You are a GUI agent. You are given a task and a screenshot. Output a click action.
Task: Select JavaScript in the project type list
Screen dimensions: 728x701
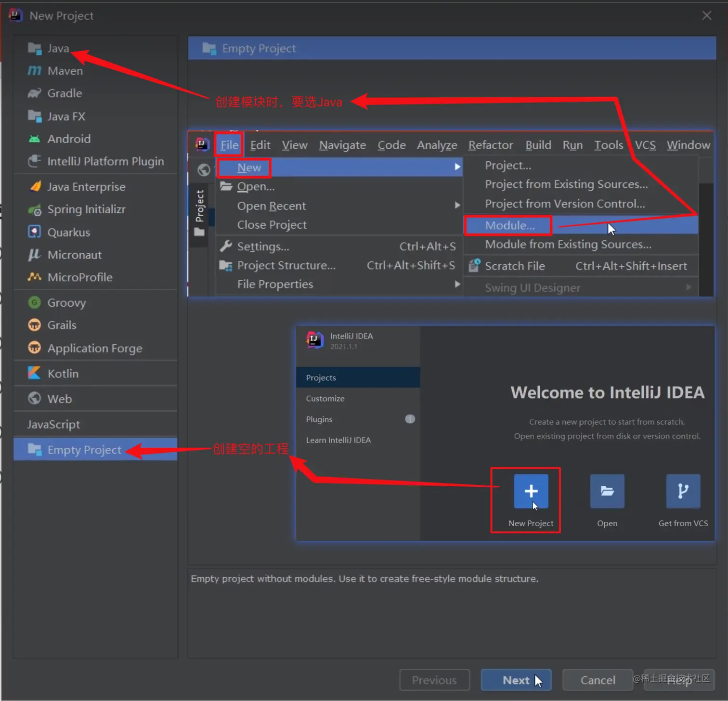click(96, 424)
